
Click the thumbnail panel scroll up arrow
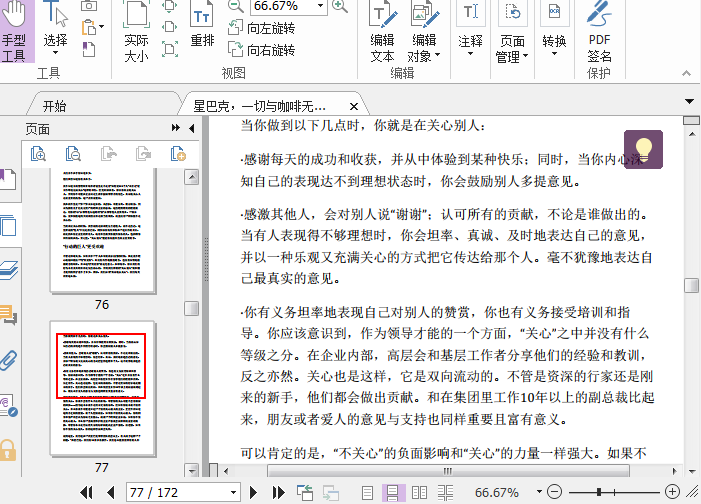191,177
